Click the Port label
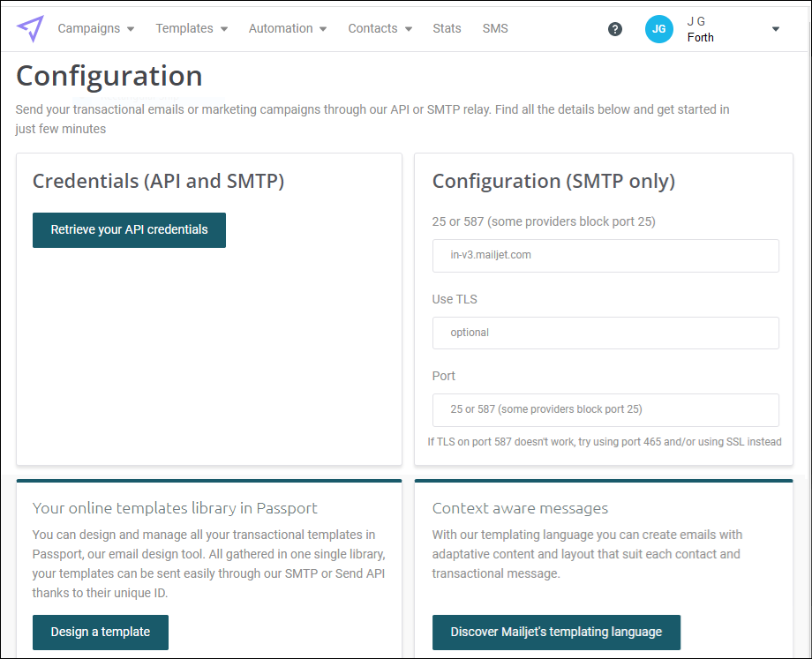 444,376
